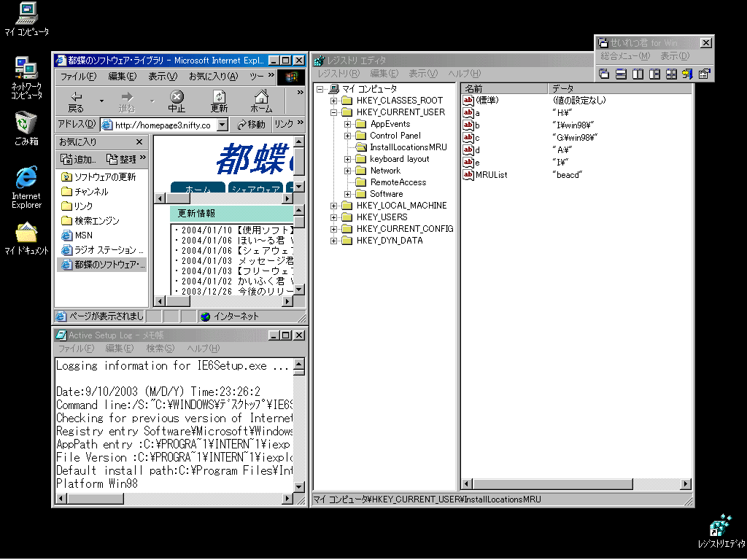Expand the keyboard layout key
Viewport: 747px width, 560px height.
(x=348, y=159)
